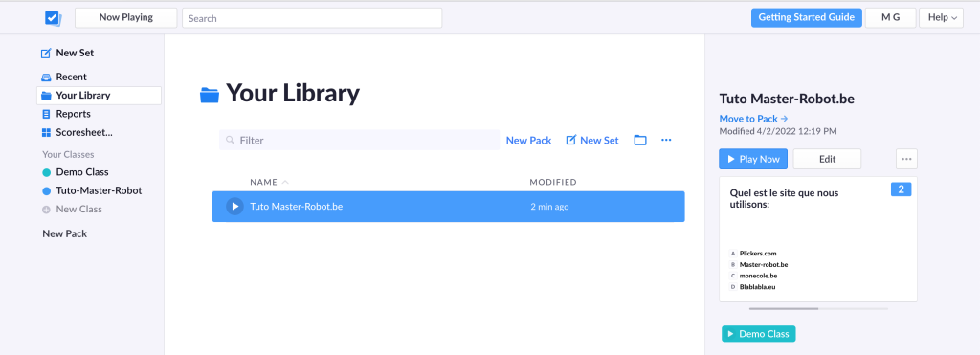
Task: Click the Filter magnifier icon
Action: click(x=230, y=140)
